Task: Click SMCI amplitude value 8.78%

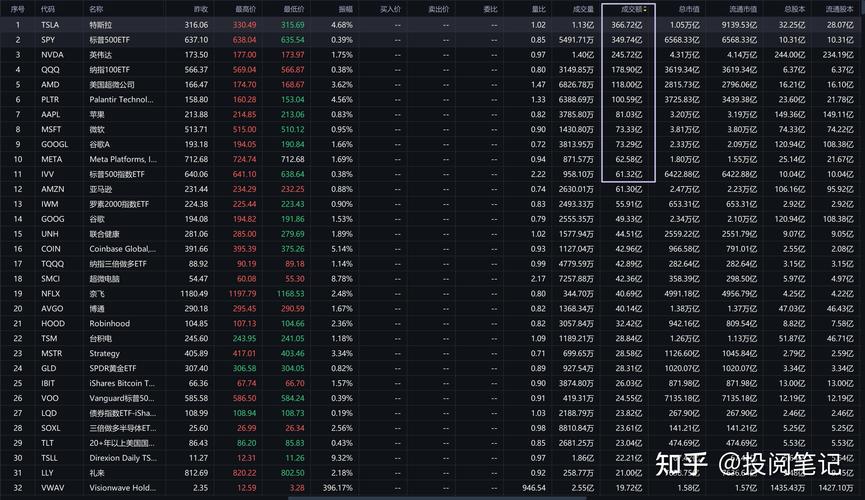Action: [x=341, y=279]
